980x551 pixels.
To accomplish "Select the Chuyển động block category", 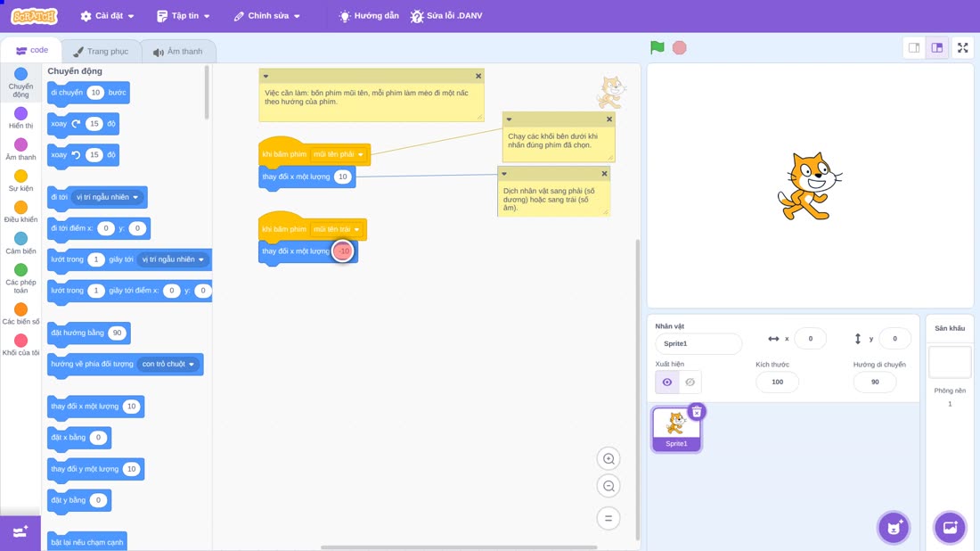I will pyautogui.click(x=20, y=83).
